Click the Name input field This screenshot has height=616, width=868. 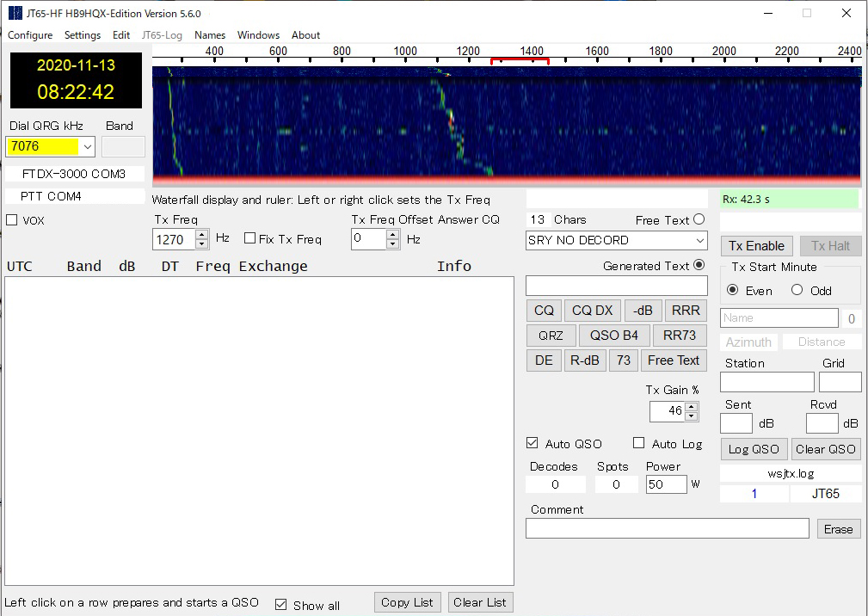(779, 317)
